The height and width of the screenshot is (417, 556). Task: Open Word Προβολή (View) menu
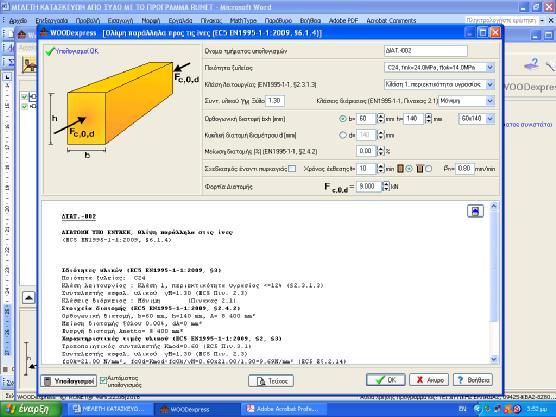coord(88,21)
